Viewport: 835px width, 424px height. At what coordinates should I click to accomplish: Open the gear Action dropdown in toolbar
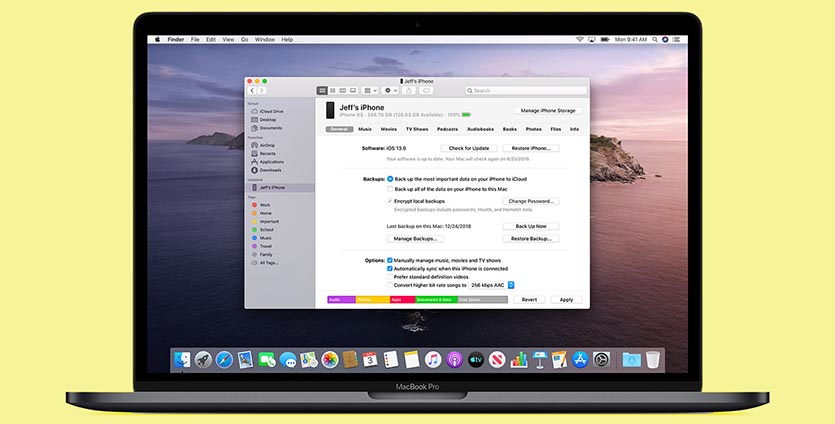[x=390, y=91]
